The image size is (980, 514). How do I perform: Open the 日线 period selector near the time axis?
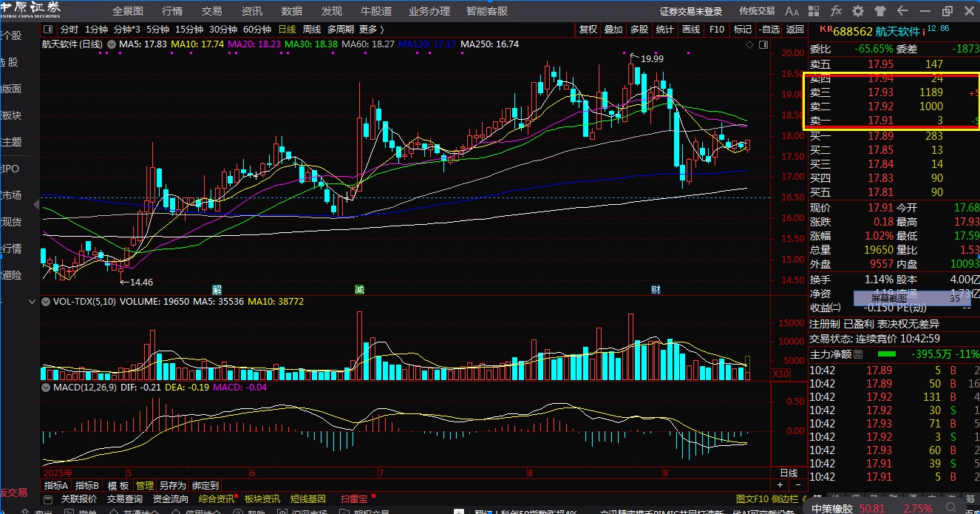pos(789,473)
